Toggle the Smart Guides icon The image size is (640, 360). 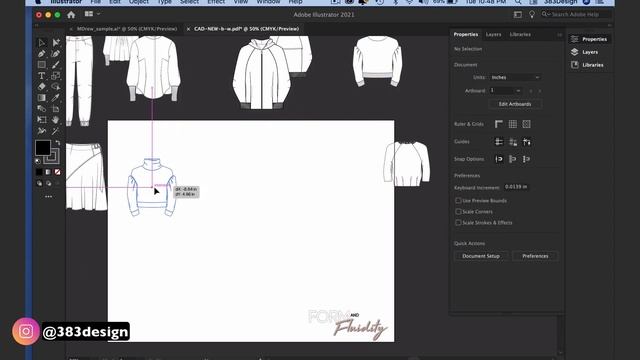(x=527, y=142)
